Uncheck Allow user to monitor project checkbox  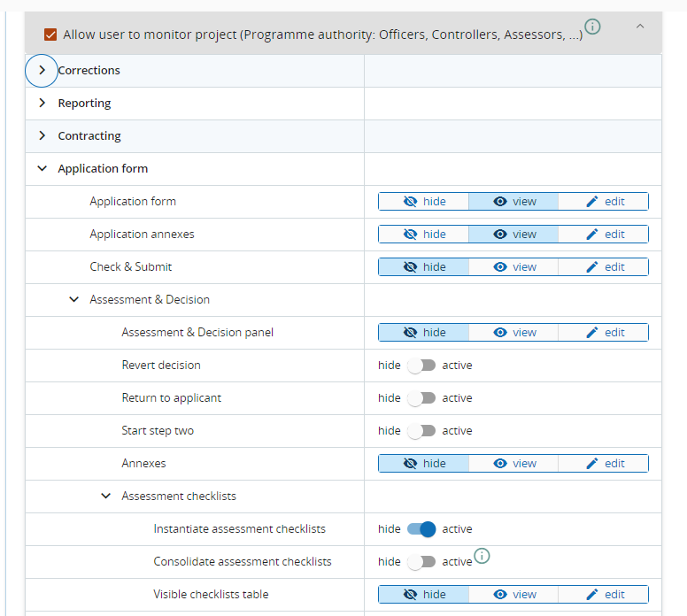coord(50,35)
